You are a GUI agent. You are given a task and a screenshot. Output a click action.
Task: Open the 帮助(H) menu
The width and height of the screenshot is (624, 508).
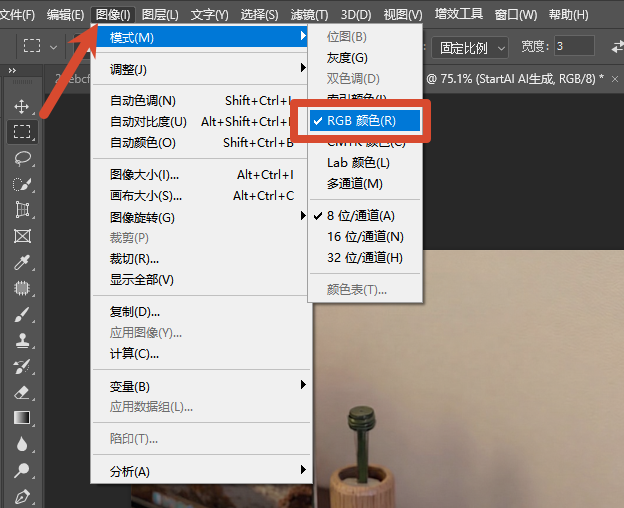[568, 15]
